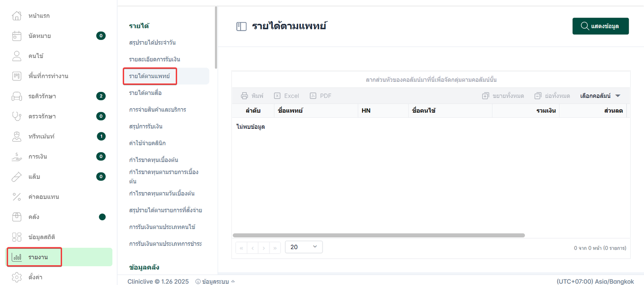Image resolution: width=644 pixels, height=285 pixels.
Task: Click the 0 จาก 0 หน้า pager summary
Action: tap(600, 248)
